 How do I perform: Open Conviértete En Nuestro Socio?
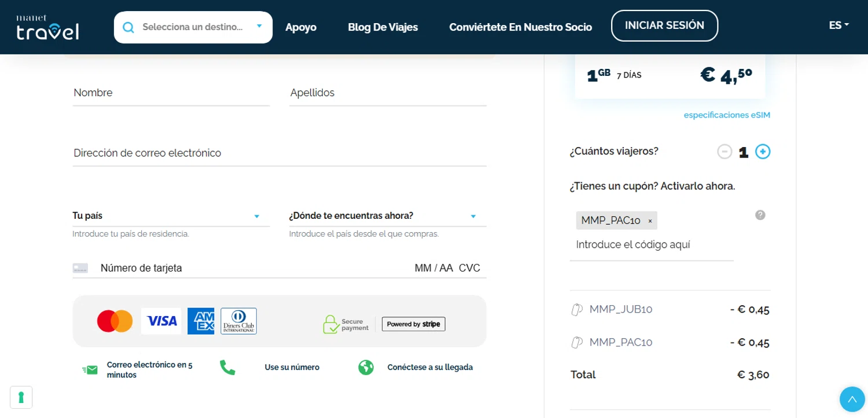[x=520, y=27]
